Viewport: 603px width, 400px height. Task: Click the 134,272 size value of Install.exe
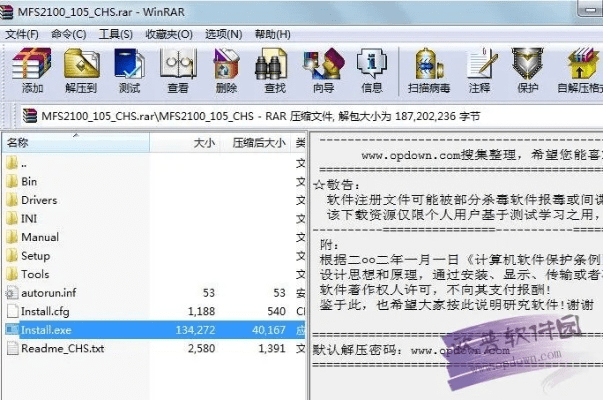pyautogui.click(x=195, y=330)
